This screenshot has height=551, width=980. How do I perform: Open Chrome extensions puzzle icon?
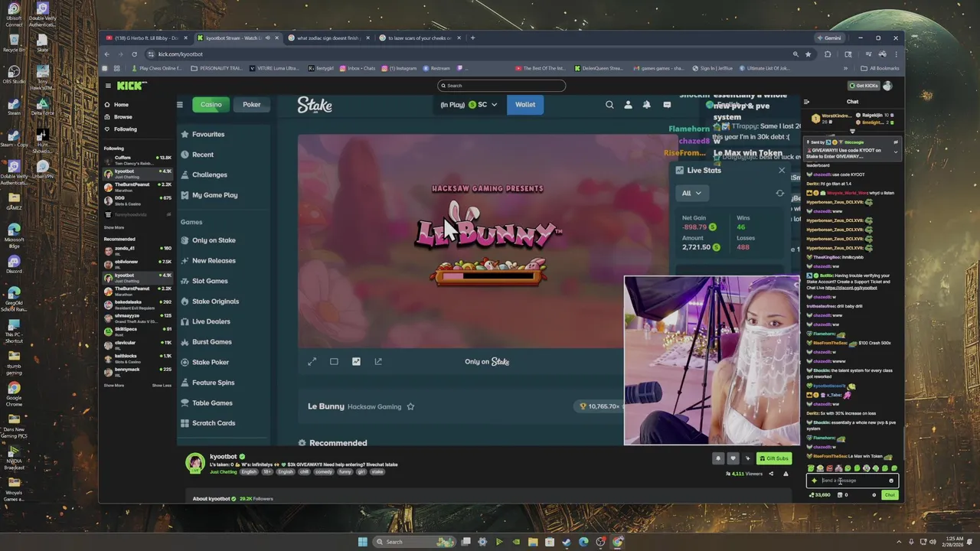828,54
